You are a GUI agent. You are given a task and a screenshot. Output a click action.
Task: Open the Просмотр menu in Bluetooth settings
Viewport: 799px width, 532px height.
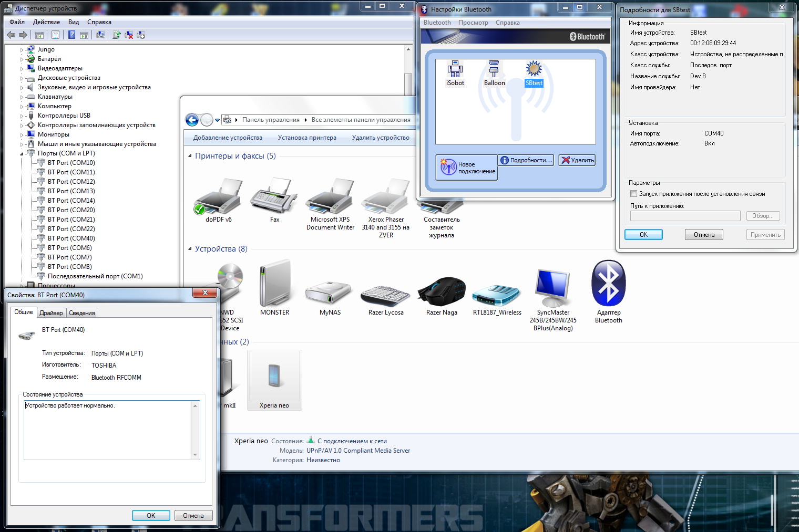point(473,23)
